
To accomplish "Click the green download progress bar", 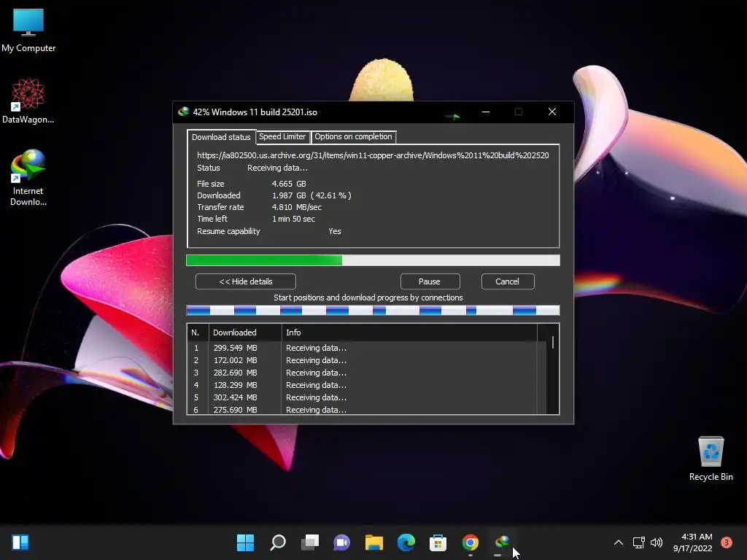I will (x=373, y=260).
